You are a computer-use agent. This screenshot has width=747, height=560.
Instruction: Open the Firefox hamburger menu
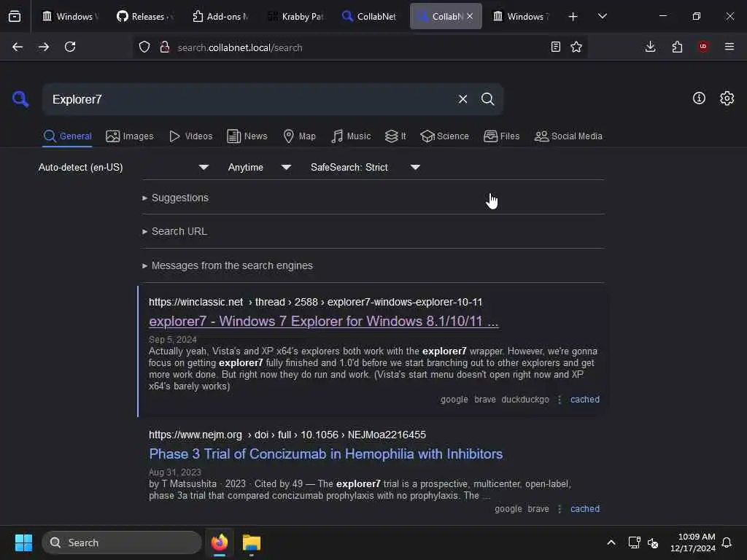click(x=729, y=47)
